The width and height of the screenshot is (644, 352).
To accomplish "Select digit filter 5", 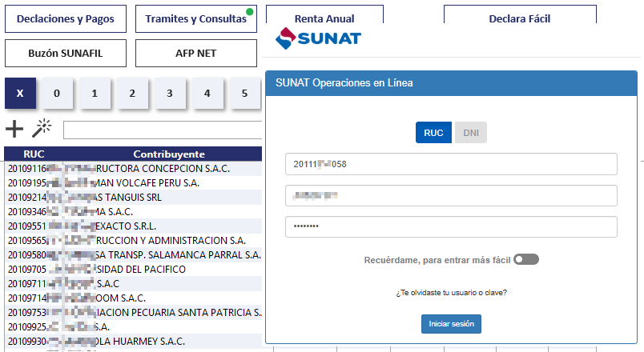I will (x=245, y=93).
